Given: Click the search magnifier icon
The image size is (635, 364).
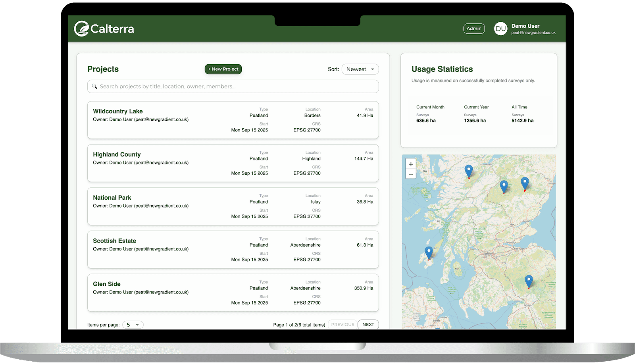Looking at the screenshot, I should coord(95,86).
